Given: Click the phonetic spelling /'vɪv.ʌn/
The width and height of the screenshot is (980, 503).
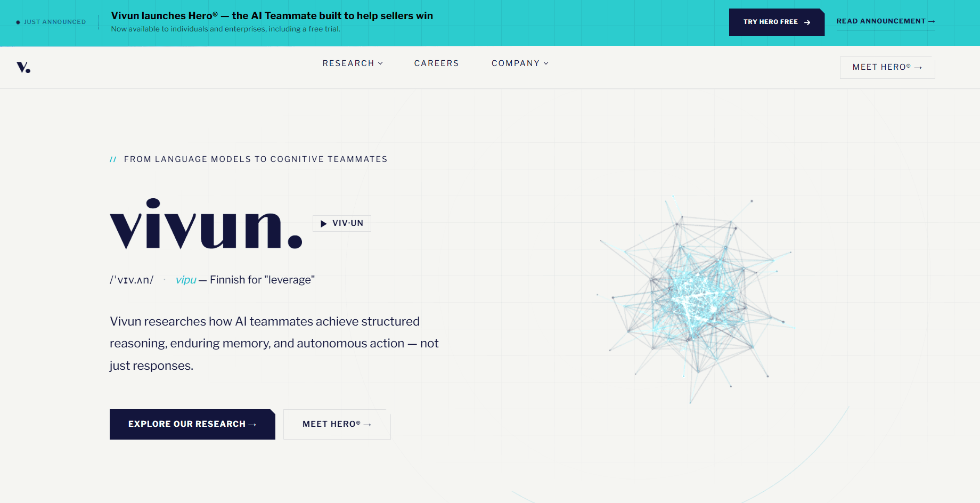Looking at the screenshot, I should point(132,280).
